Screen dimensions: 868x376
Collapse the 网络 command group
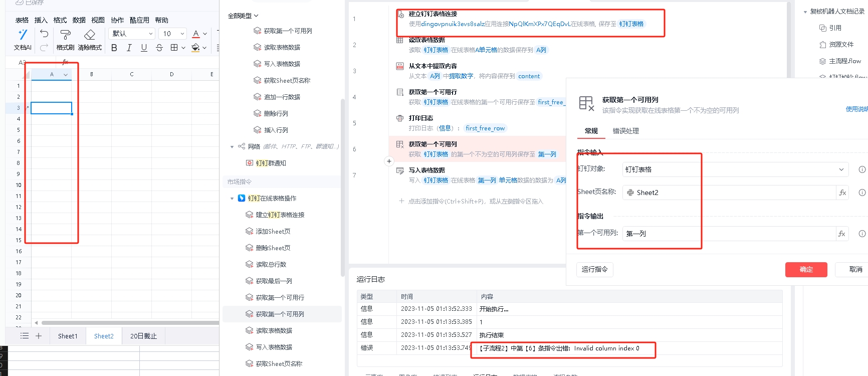coord(232,147)
